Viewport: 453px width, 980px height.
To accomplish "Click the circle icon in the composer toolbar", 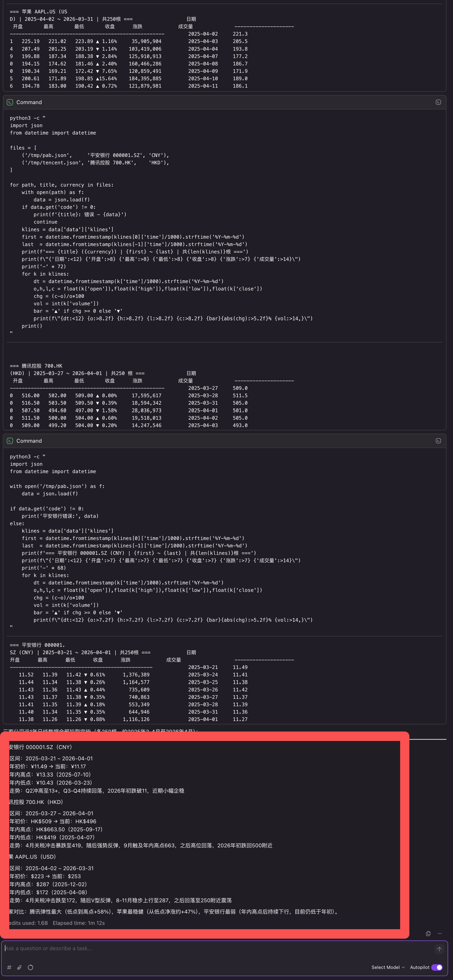I will pos(30,967).
